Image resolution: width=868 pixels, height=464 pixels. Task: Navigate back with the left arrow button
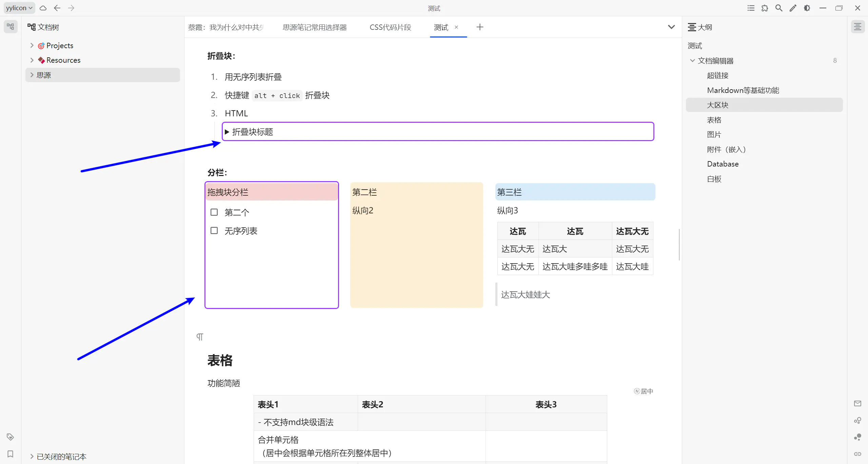click(x=57, y=8)
